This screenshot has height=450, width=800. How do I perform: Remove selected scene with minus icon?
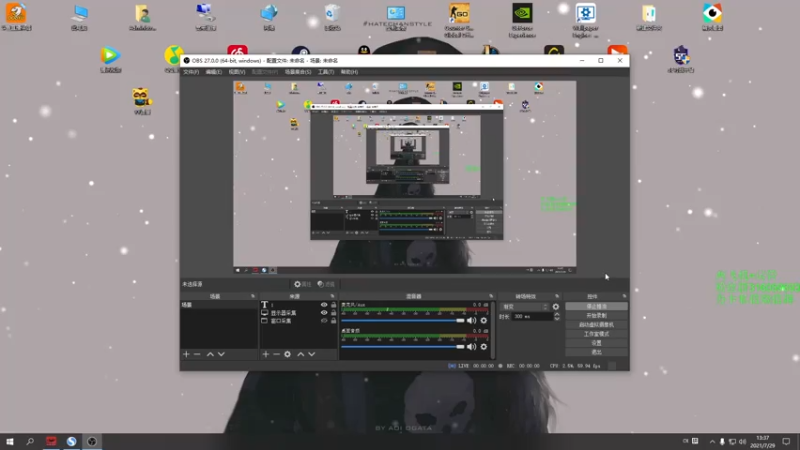pos(197,354)
